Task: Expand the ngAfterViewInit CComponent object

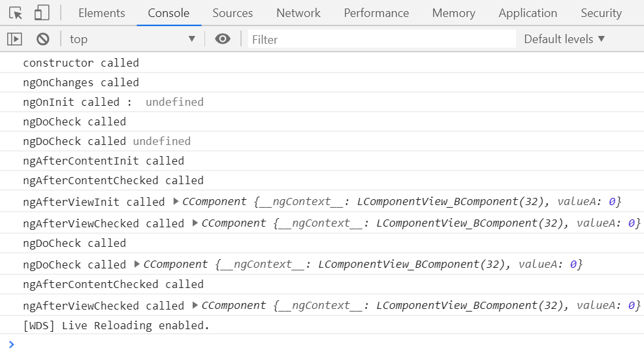Action: click(x=176, y=201)
